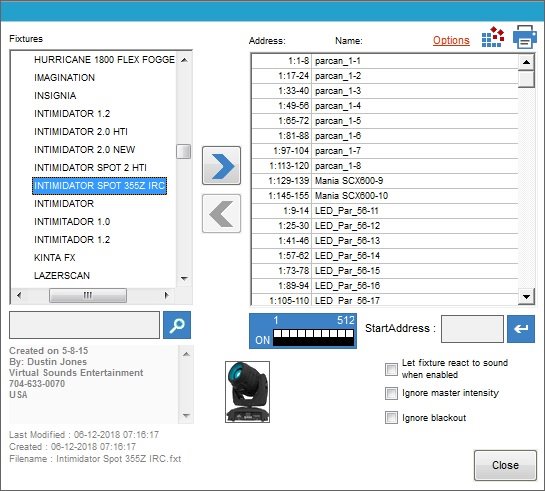Select Mania SCX600-9 in patch list
Viewport: 545px width, 491px height.
(x=384, y=181)
